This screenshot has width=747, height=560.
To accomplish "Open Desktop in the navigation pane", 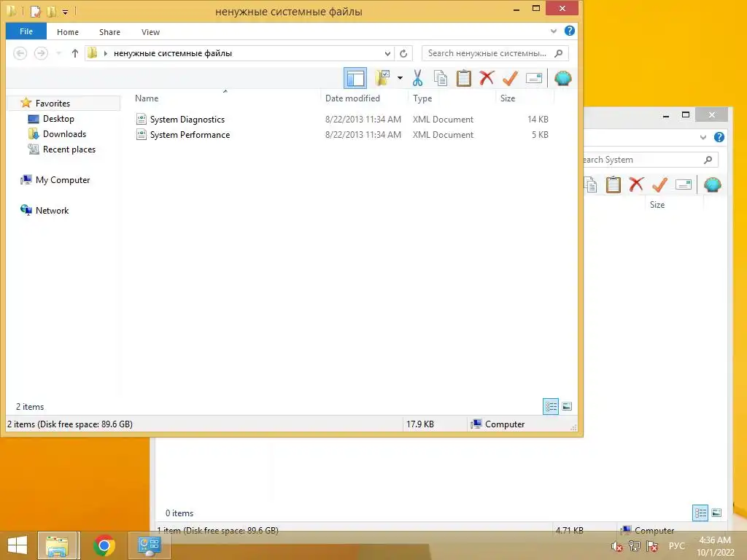I will [x=58, y=119].
